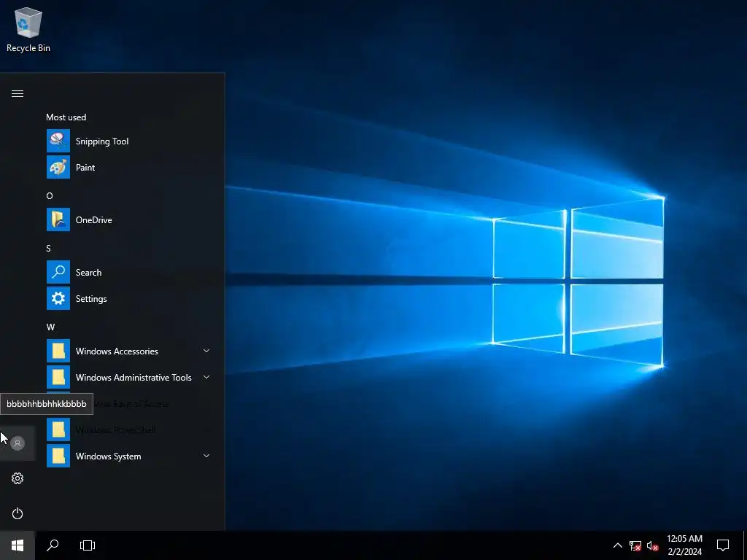Open Settings via the sidebar gear icon
This screenshot has height=560, width=747.
(18, 478)
